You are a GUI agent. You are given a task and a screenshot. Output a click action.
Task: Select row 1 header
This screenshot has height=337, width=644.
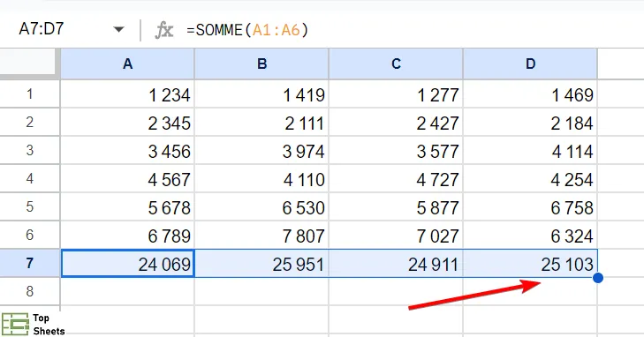tap(29, 94)
